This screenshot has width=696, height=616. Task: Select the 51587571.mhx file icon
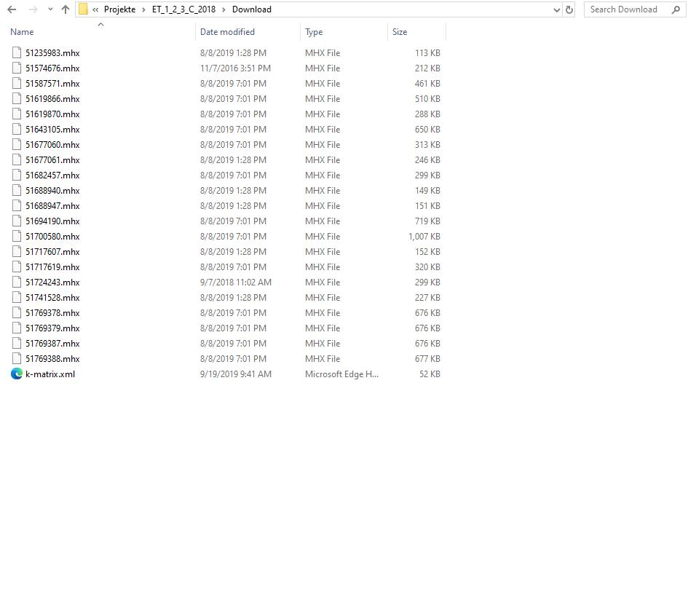[17, 84]
